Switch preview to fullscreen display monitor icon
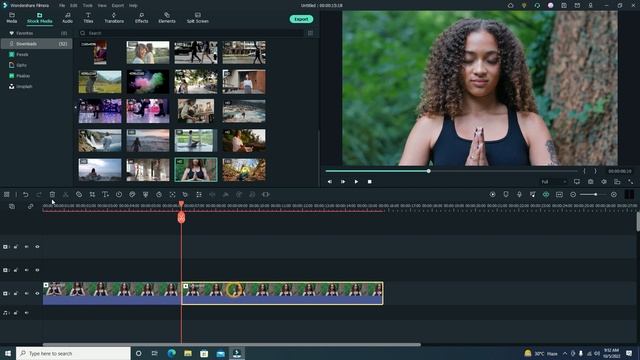The height and width of the screenshot is (360, 640). tap(577, 182)
